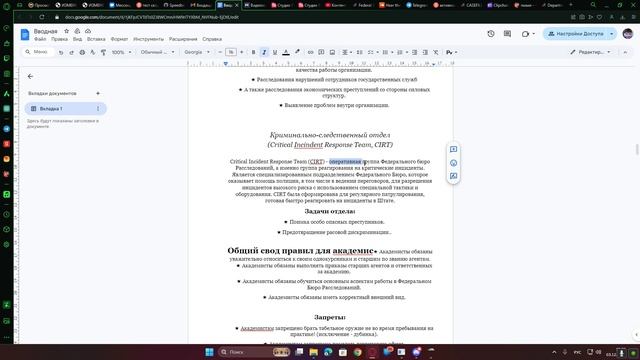Open the bulleted list dropdown
Image resolution: width=640 pixels, height=360 pixels.
[x=387, y=52]
